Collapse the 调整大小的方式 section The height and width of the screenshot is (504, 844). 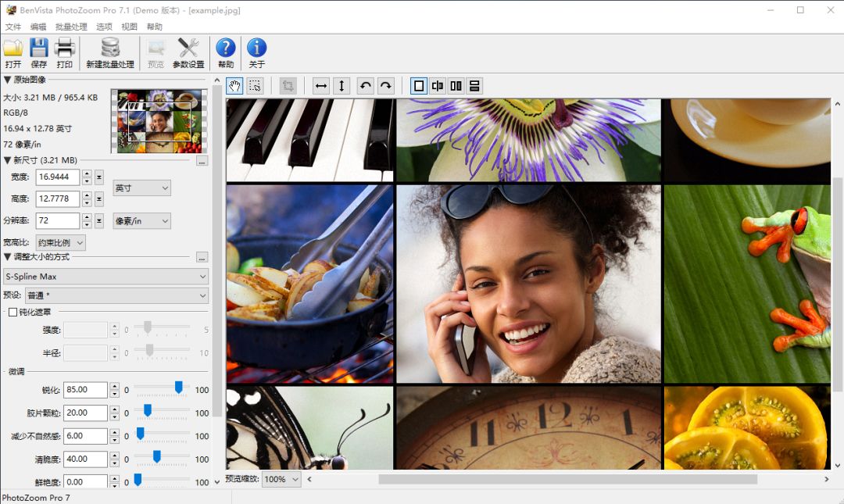(8, 257)
